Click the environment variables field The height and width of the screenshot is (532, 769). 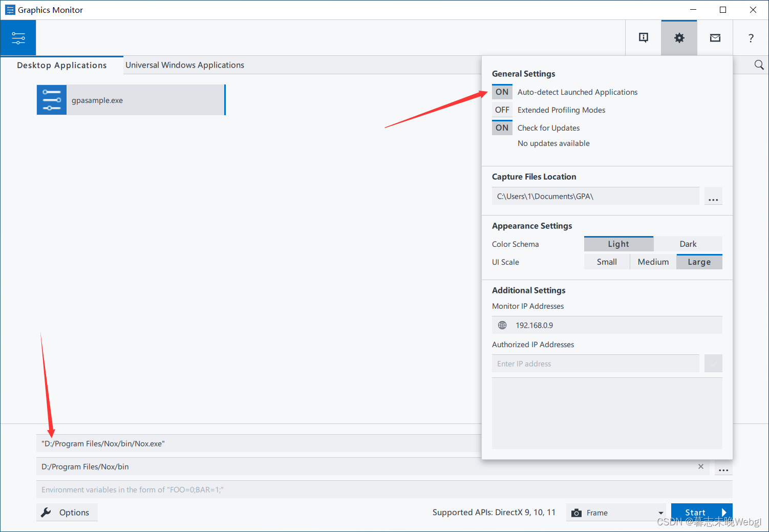pyautogui.click(x=385, y=490)
